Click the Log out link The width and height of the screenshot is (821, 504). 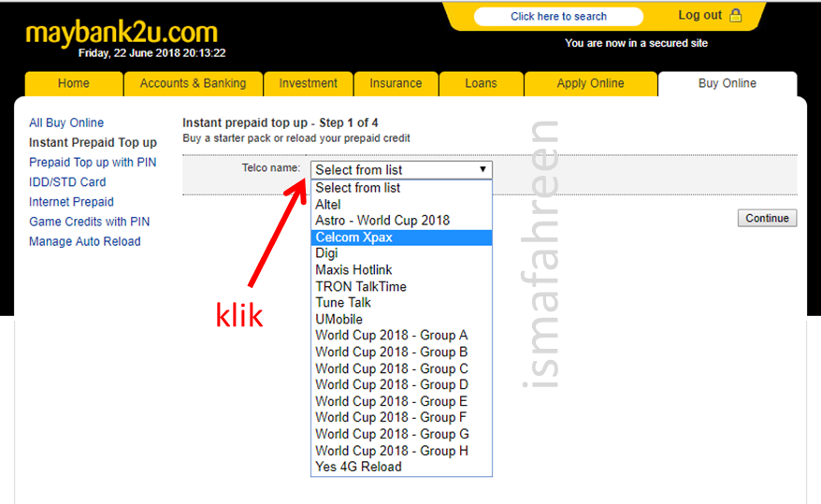coord(700,15)
